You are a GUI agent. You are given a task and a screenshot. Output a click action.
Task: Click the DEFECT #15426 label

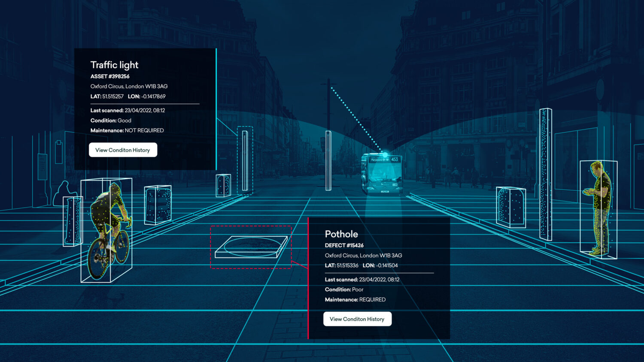pos(344,245)
